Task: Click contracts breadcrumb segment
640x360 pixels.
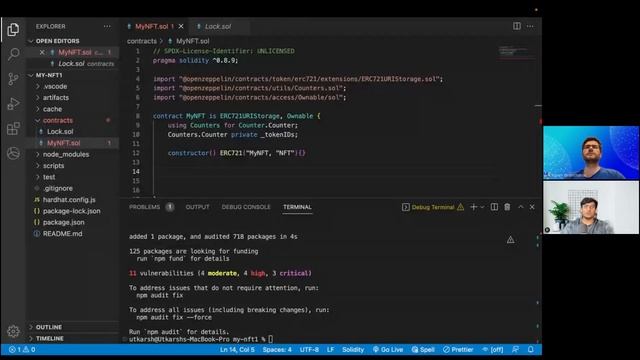Action: (142, 41)
